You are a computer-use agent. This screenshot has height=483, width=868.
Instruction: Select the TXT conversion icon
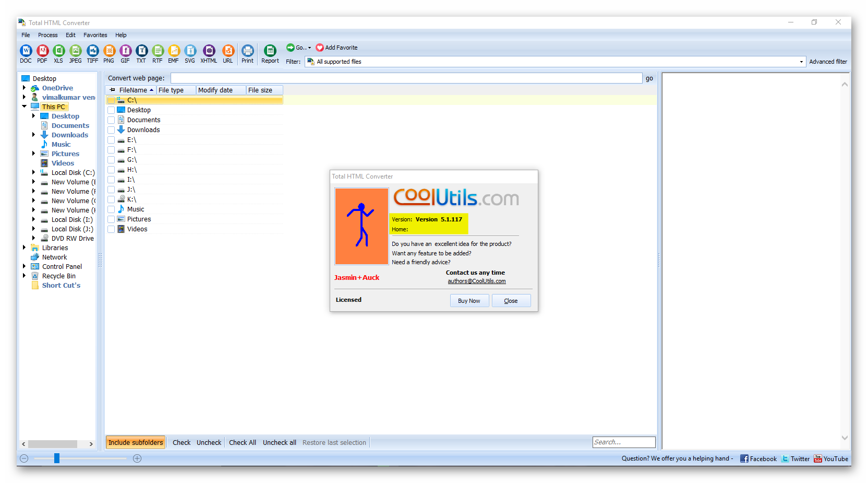tap(141, 51)
